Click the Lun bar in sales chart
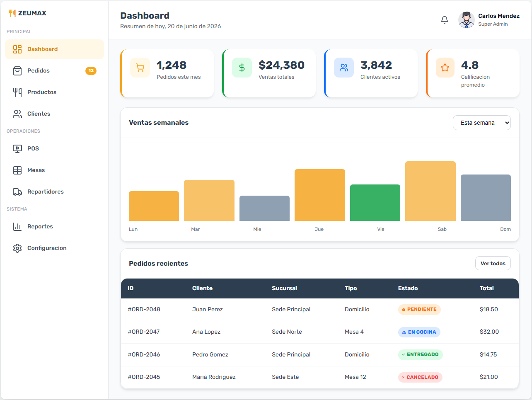This screenshot has height=400, width=532. [154, 206]
